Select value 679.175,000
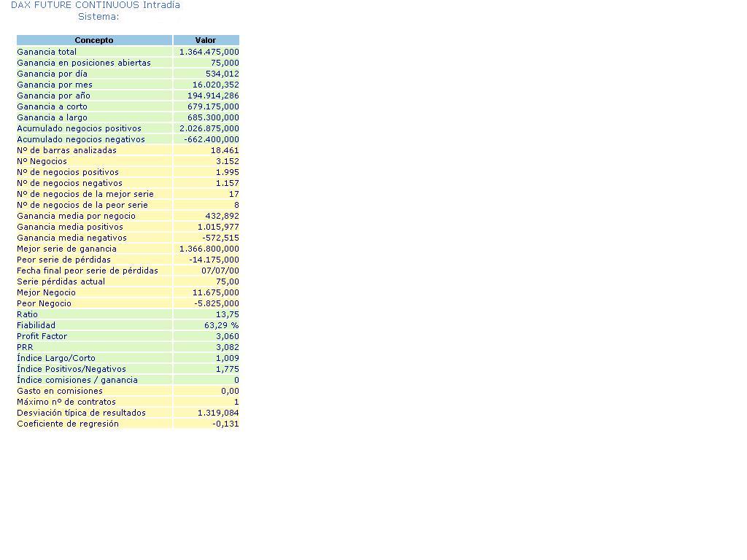 pyautogui.click(x=213, y=106)
